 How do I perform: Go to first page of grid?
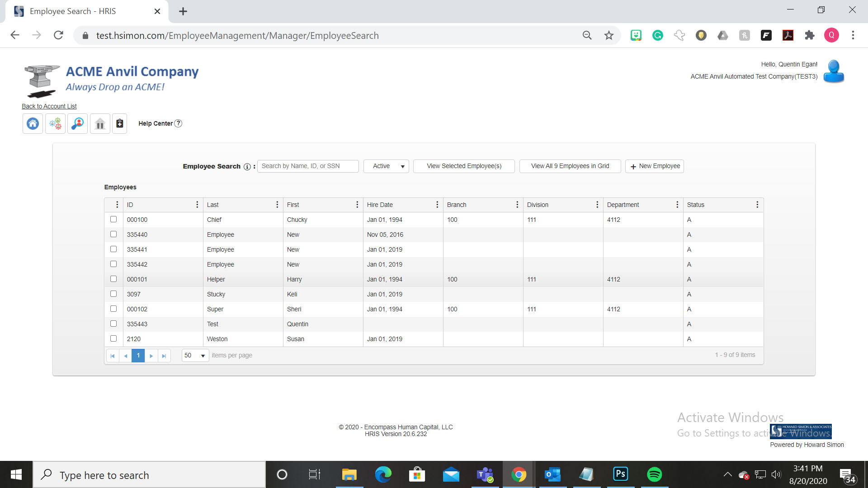tap(113, 356)
